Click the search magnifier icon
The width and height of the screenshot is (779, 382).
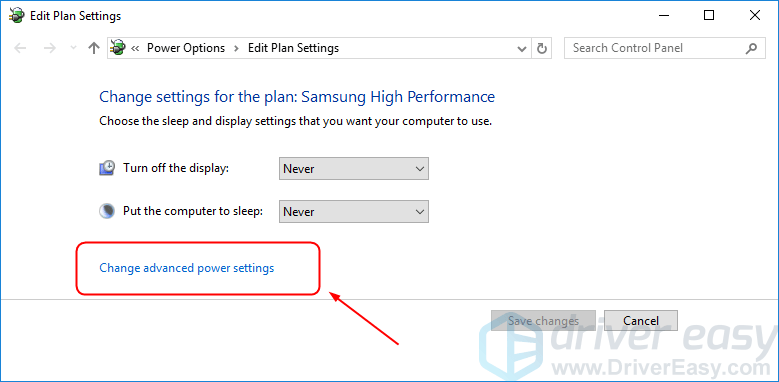pyautogui.click(x=751, y=48)
